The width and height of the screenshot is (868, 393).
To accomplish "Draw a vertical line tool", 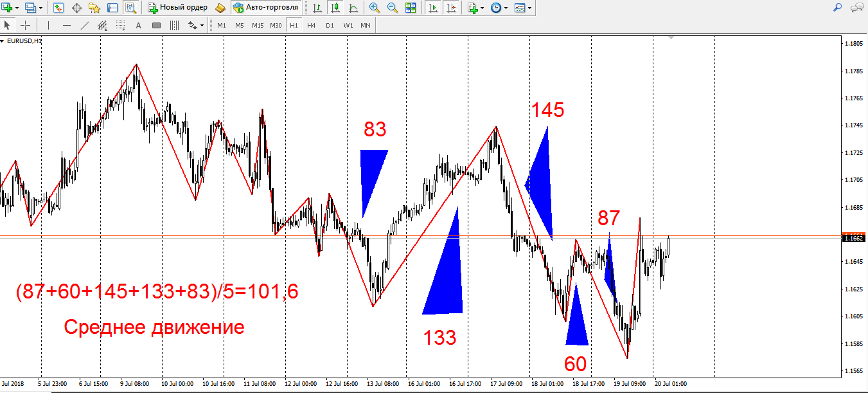I will [x=48, y=25].
